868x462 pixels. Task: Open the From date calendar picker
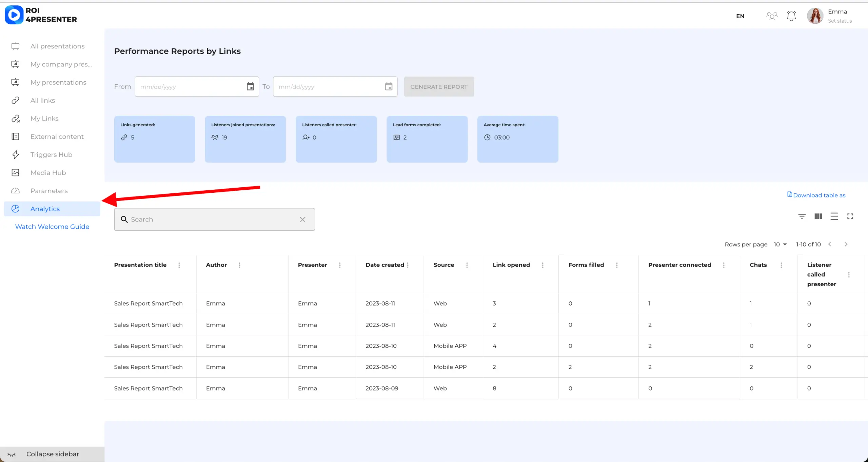pos(250,86)
